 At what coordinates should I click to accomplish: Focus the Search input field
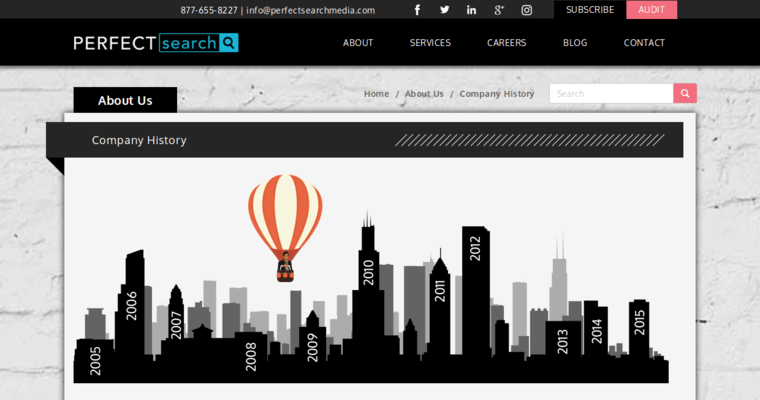[611, 93]
